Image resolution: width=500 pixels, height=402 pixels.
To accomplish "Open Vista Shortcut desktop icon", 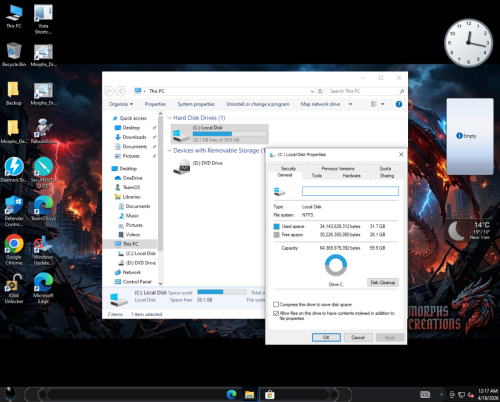I will click(43, 19).
